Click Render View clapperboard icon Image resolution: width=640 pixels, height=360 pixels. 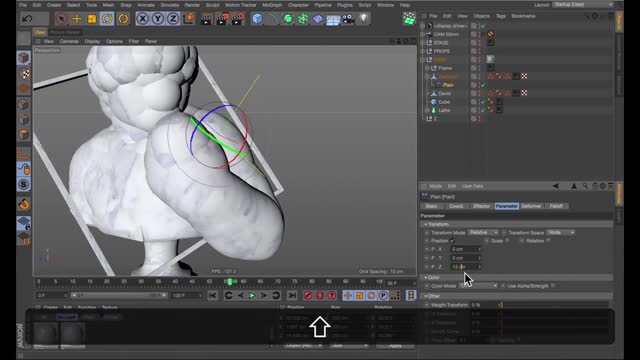click(207, 19)
